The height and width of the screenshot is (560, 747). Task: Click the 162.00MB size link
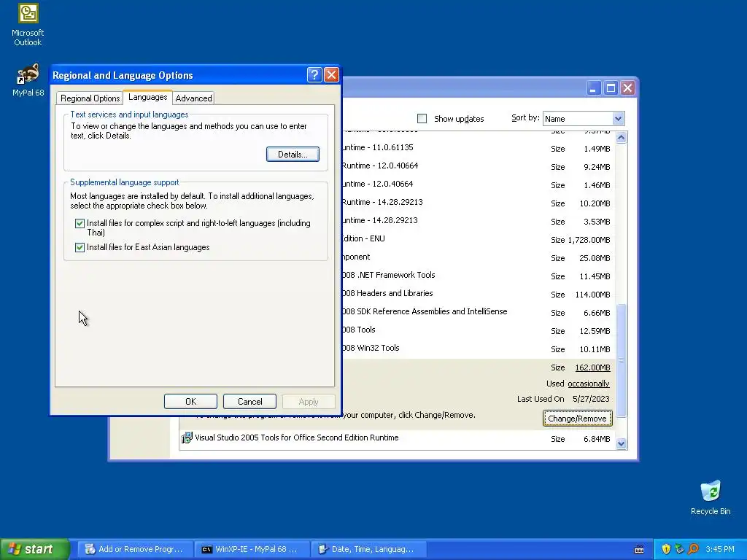(x=592, y=367)
